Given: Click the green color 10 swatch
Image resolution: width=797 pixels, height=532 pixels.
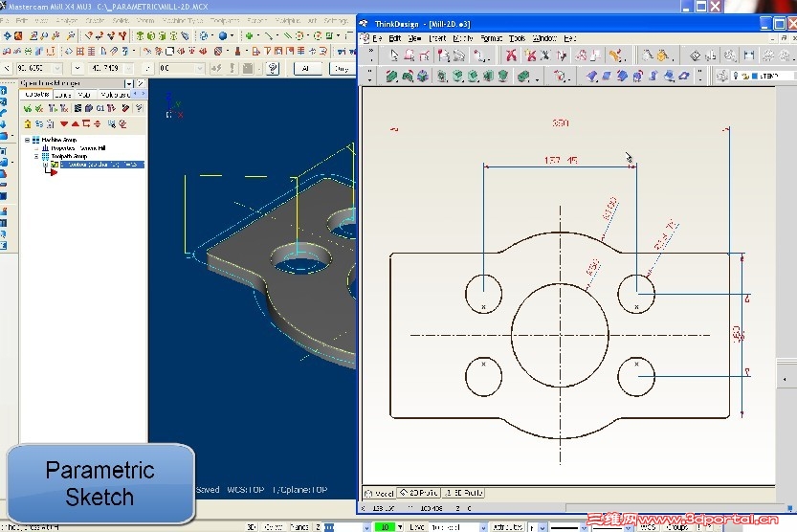Looking at the screenshot, I should coord(385,528).
